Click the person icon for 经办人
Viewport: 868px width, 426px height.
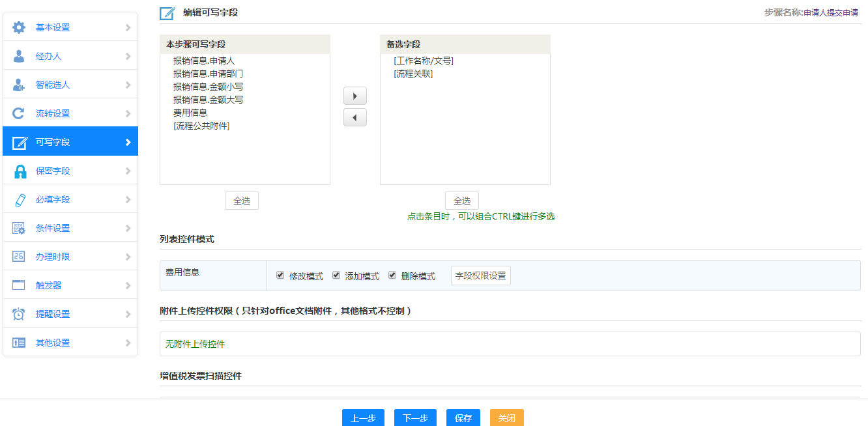(x=19, y=56)
